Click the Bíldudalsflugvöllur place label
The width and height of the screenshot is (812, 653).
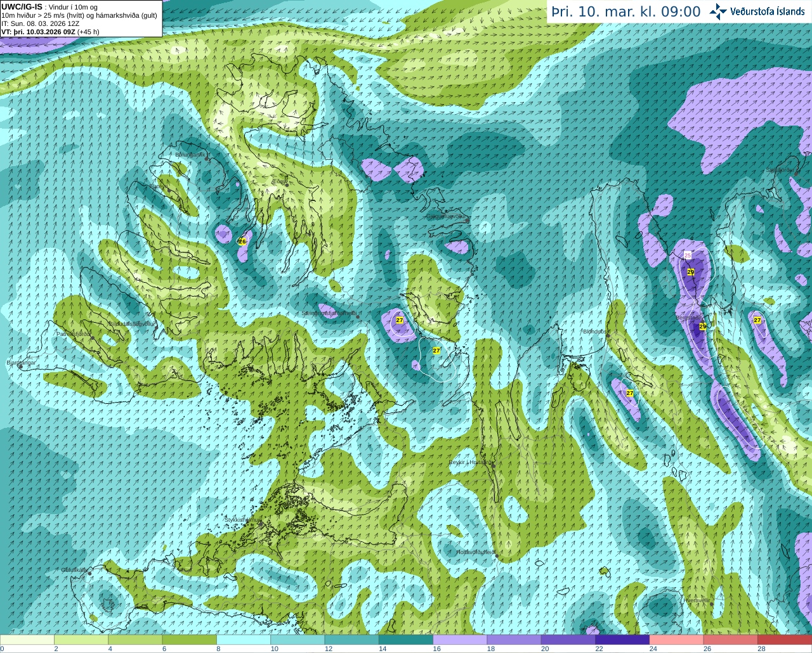coord(132,323)
